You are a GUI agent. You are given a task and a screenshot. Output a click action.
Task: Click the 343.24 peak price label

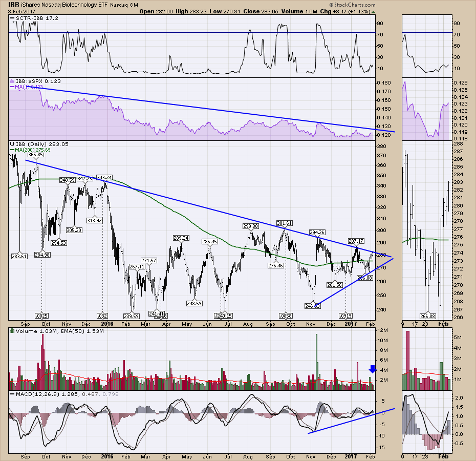(x=104, y=177)
